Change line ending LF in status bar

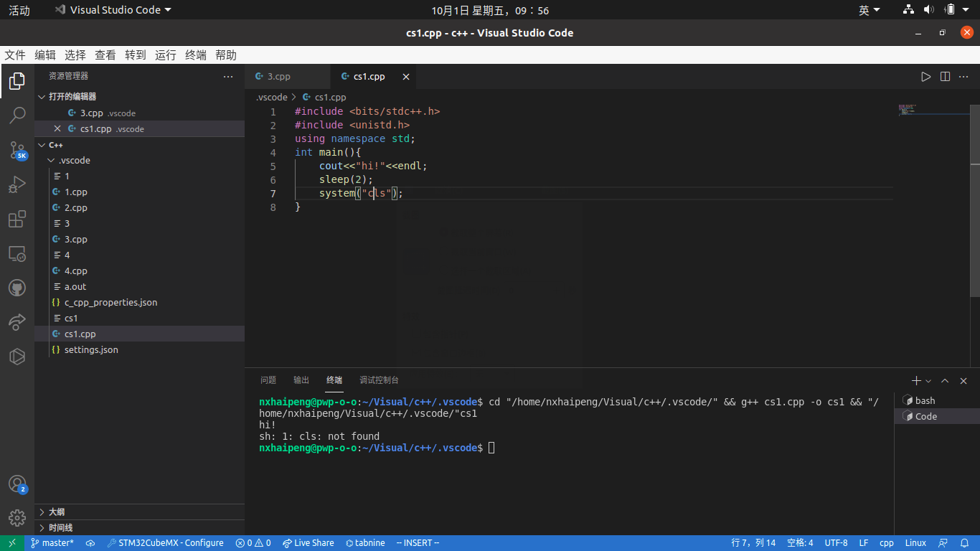[864, 543]
